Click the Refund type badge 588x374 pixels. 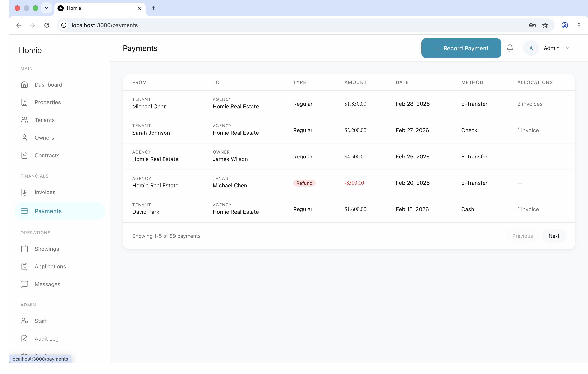point(304,183)
